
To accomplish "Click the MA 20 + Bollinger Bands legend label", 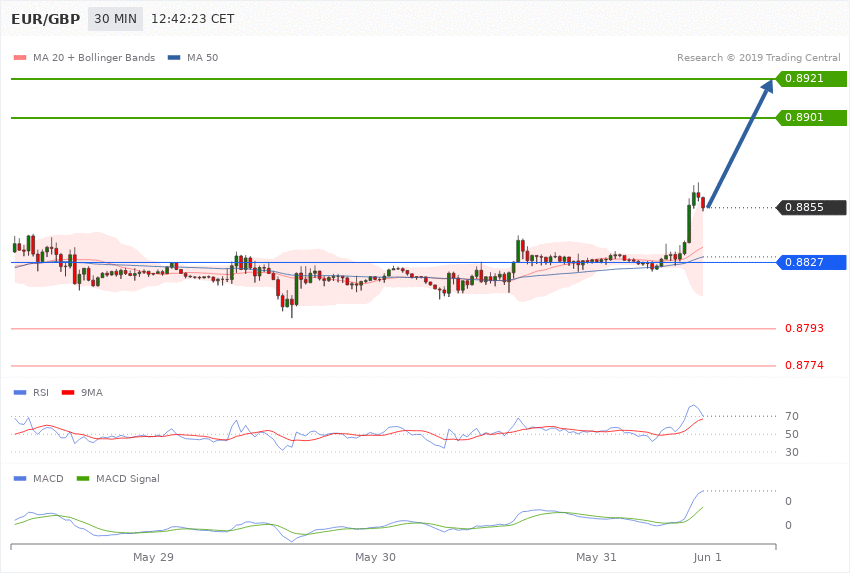I will click(94, 57).
